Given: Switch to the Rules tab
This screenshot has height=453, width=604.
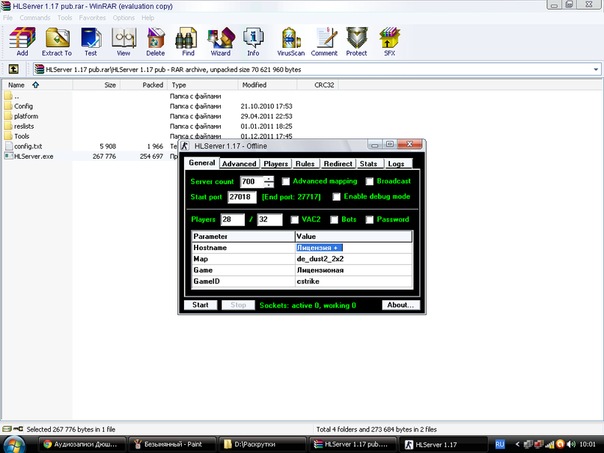Looking at the screenshot, I should coord(305,164).
